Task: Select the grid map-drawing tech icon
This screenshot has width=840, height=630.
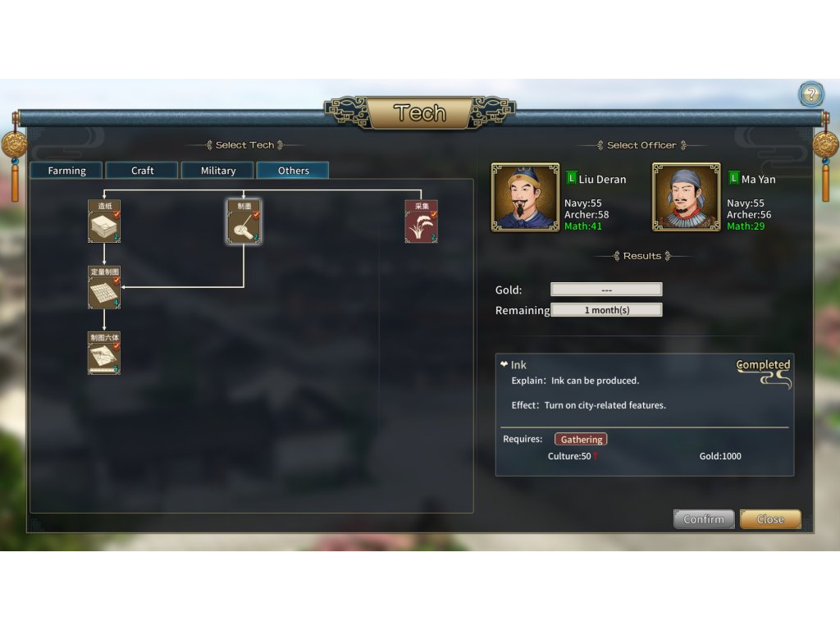Action: (104, 287)
